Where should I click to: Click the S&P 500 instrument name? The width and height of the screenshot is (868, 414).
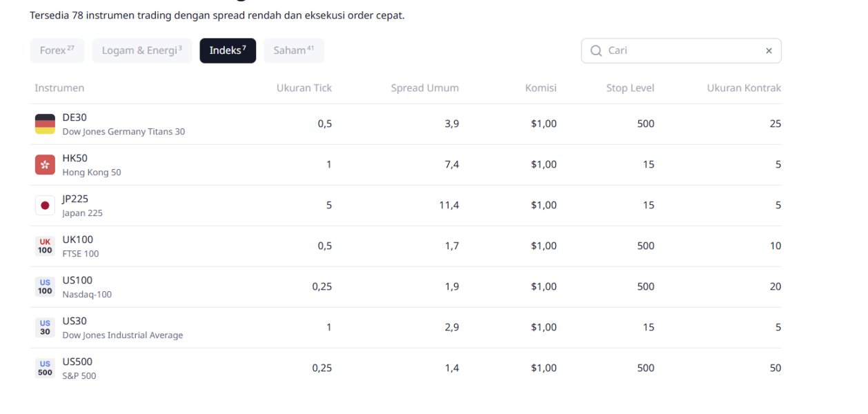point(79,376)
